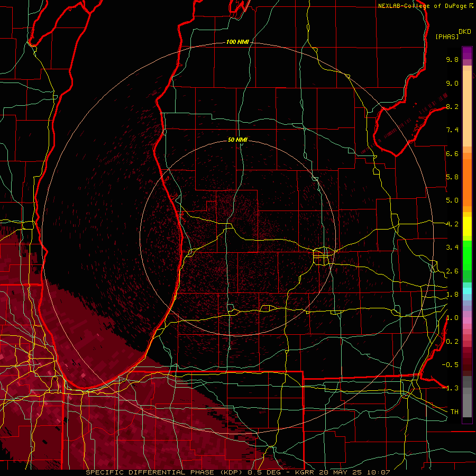
Task: Click the SPECIFIC DIFFERENTIAL PHASE (KDP) caption
Action: coord(166,472)
